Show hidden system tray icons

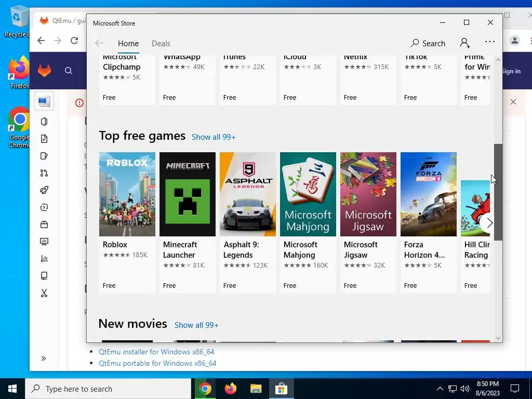pyautogui.click(x=440, y=389)
